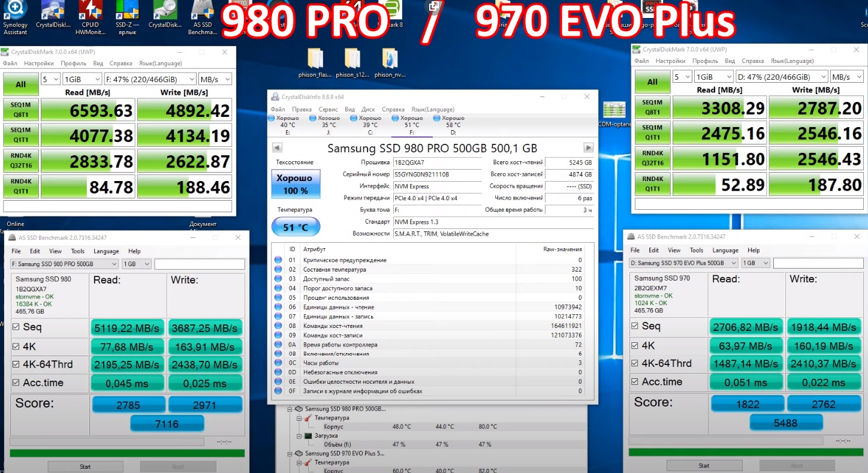Click the empty text field in right AS SSD
The image size is (868, 473).
coord(818,263)
